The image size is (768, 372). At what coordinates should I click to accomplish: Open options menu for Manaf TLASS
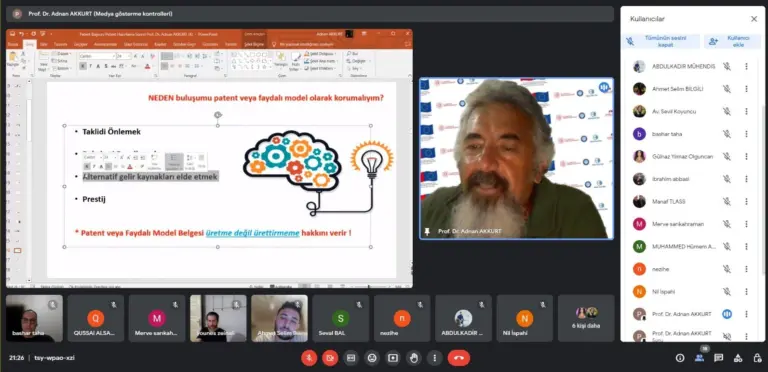(x=746, y=202)
